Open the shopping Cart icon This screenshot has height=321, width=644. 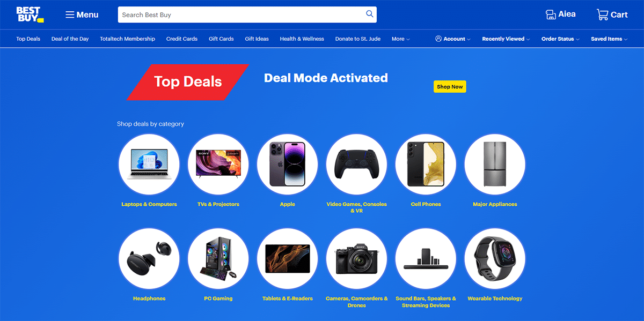(602, 14)
